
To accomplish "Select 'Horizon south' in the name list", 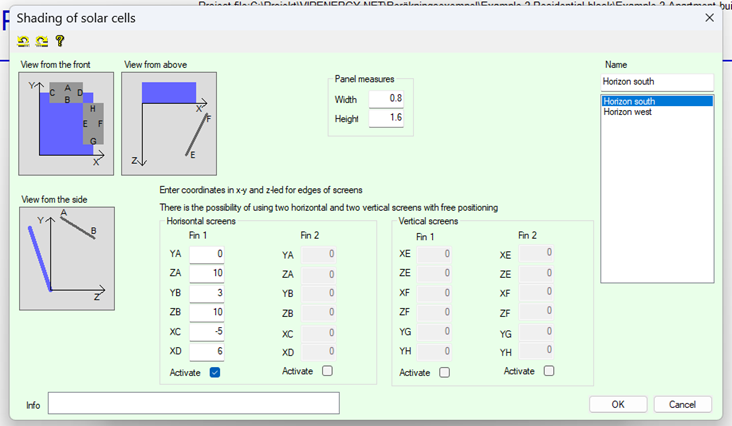I will (x=630, y=102).
